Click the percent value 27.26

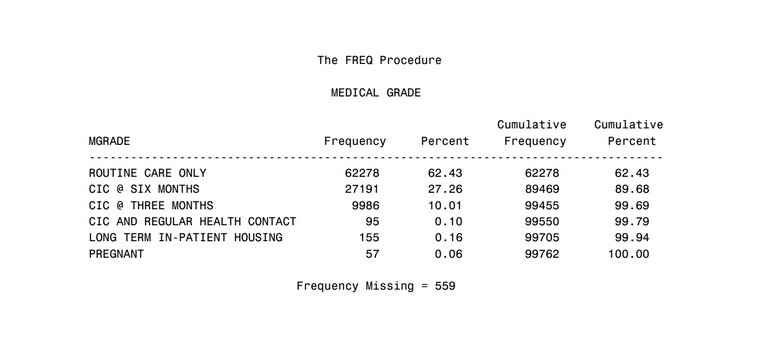[445, 189]
